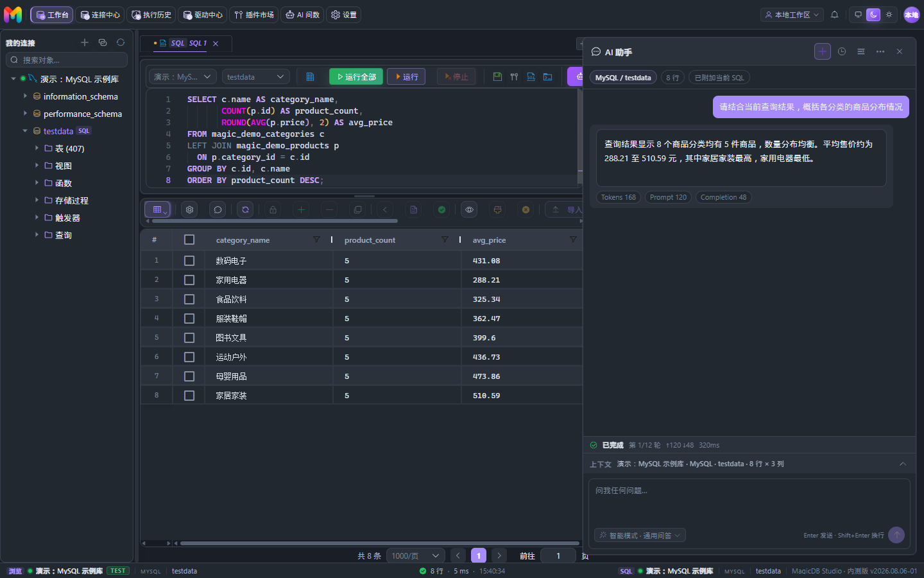Expand the performance_schema tree node
Screen dimensions: 924x578
25,114
